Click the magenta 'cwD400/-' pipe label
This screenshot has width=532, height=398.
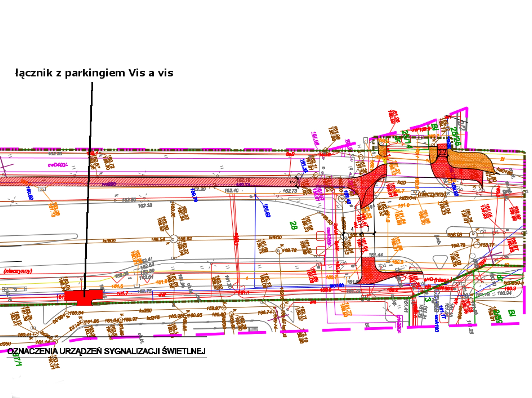pos(58,165)
